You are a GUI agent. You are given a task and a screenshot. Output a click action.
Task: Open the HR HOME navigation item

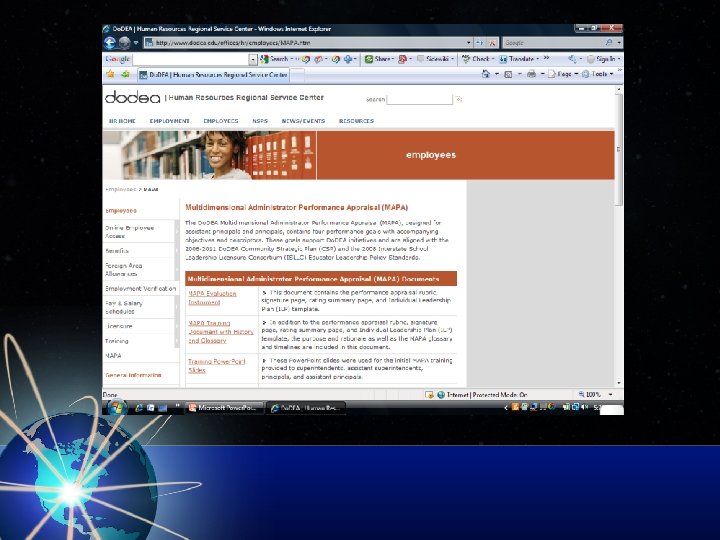[x=122, y=121]
